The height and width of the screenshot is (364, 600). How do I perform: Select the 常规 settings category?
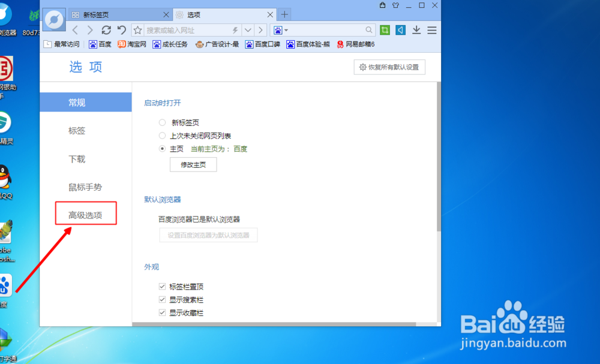[86, 102]
